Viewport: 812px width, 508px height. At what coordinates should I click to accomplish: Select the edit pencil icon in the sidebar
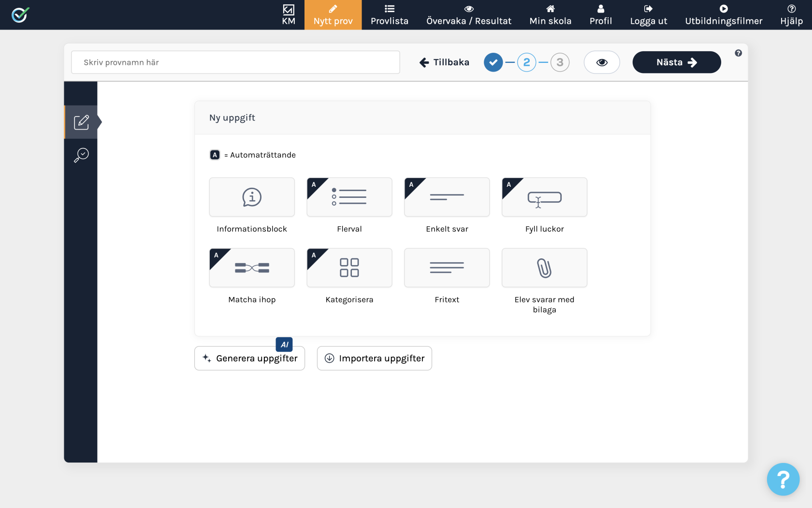81,122
